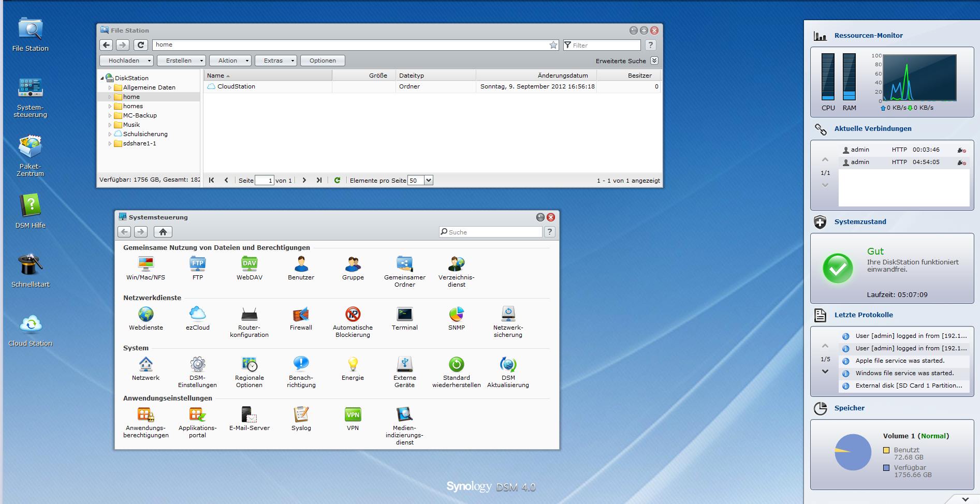This screenshot has height=504, width=980.
Task: Click the Volume 1 storage pie chart
Action: pos(853,452)
